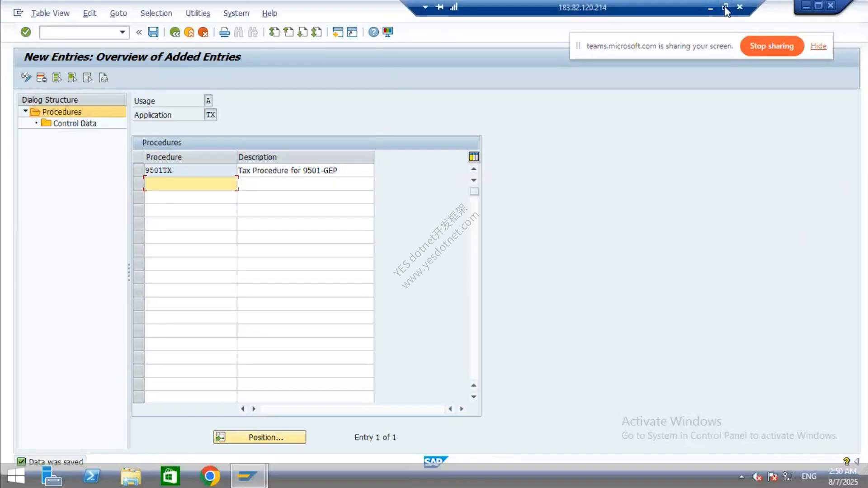The width and height of the screenshot is (868, 488).
Task: Print using the printer toolbar icon
Action: (x=225, y=32)
